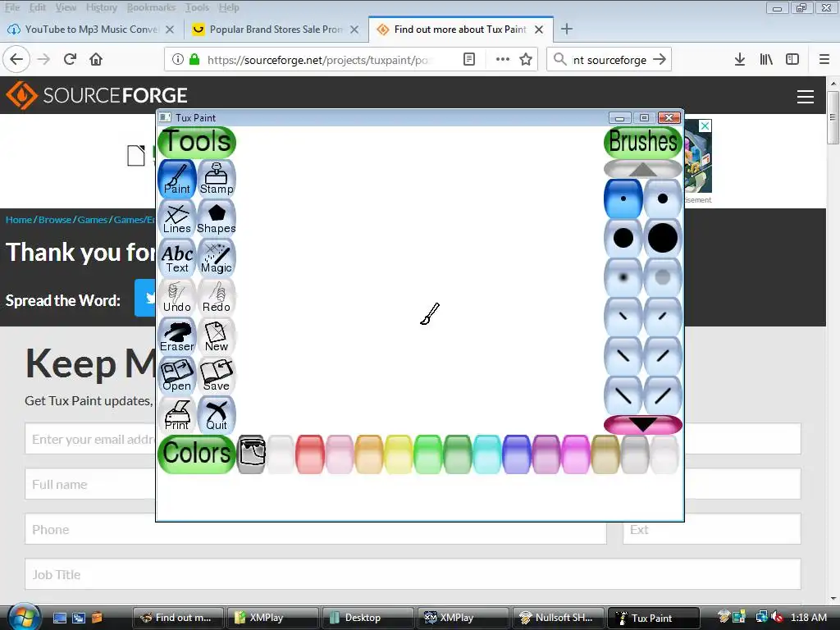Pick the blue color swatch
The height and width of the screenshot is (630, 840).
tap(517, 454)
